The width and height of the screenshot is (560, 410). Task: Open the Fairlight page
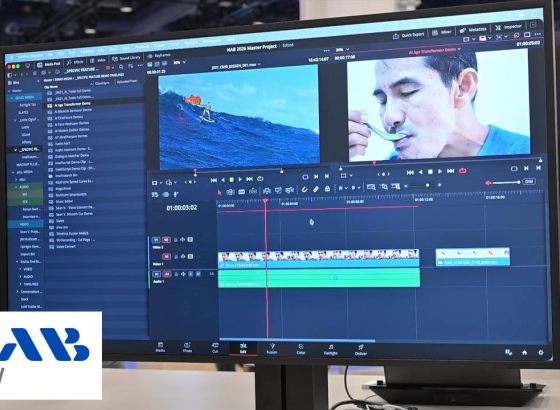click(x=330, y=349)
